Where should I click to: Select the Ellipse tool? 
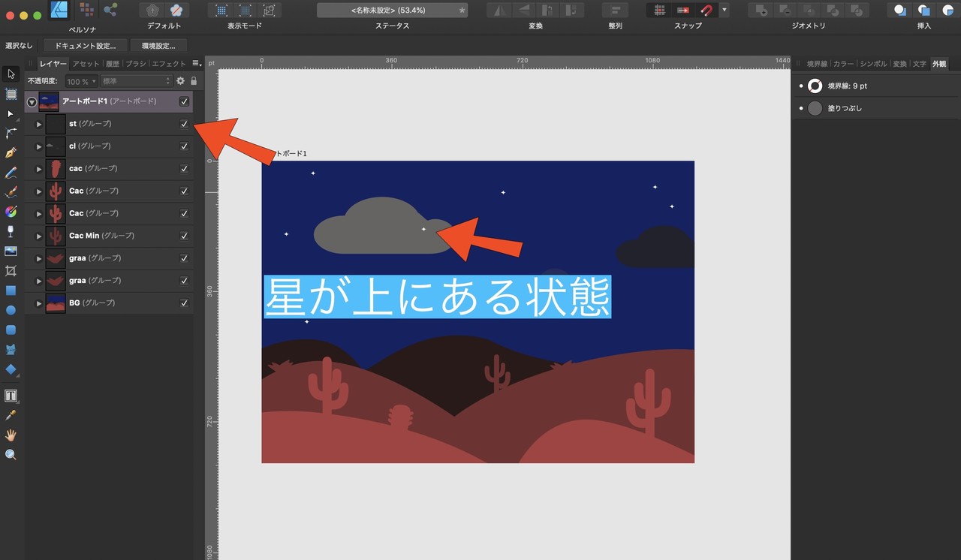pos(11,310)
